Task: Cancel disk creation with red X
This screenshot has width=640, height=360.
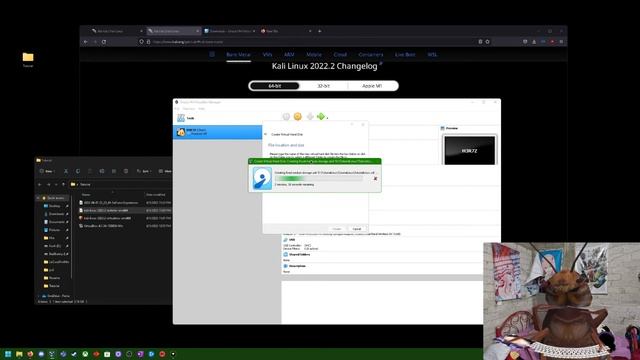Action: [x=375, y=178]
